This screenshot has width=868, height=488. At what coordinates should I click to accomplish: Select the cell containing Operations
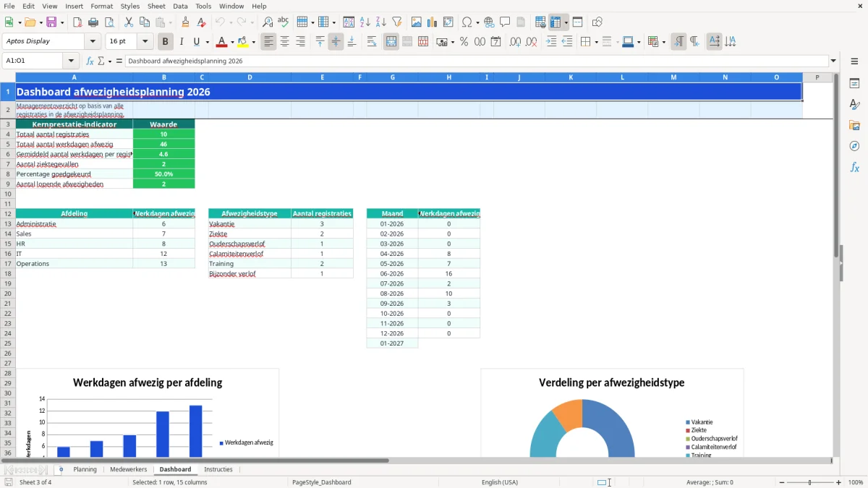(x=75, y=264)
